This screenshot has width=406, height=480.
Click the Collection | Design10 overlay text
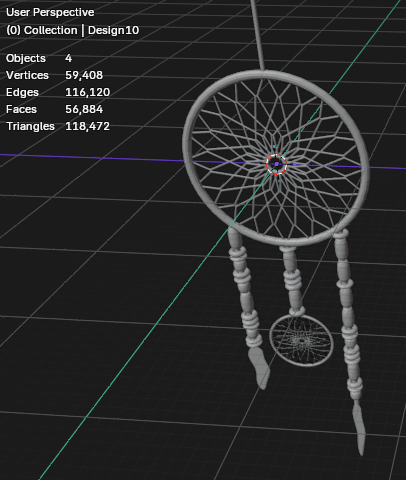(72, 30)
